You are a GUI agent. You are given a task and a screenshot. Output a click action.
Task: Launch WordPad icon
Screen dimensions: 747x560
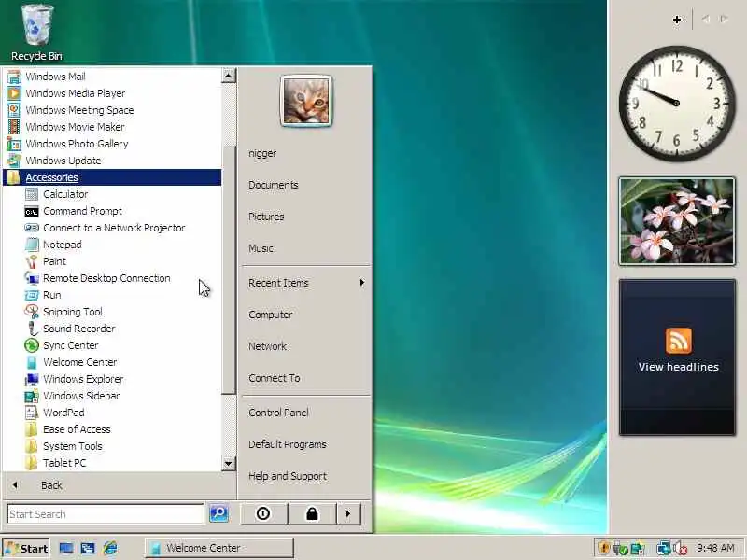pyautogui.click(x=32, y=413)
